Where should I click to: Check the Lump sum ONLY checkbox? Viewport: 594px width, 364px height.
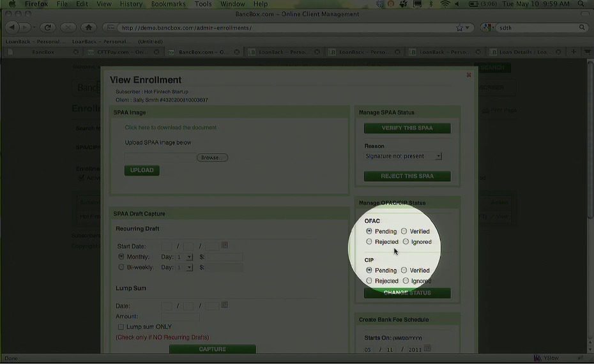click(121, 326)
